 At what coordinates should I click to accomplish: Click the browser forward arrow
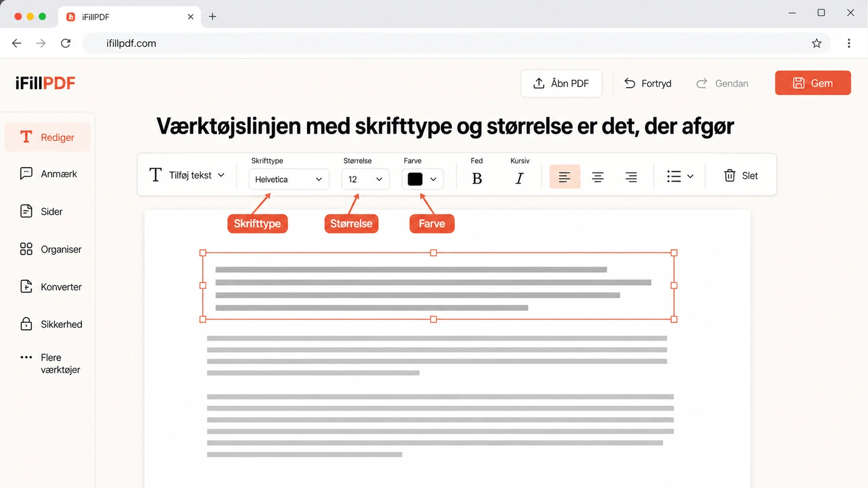(x=41, y=43)
